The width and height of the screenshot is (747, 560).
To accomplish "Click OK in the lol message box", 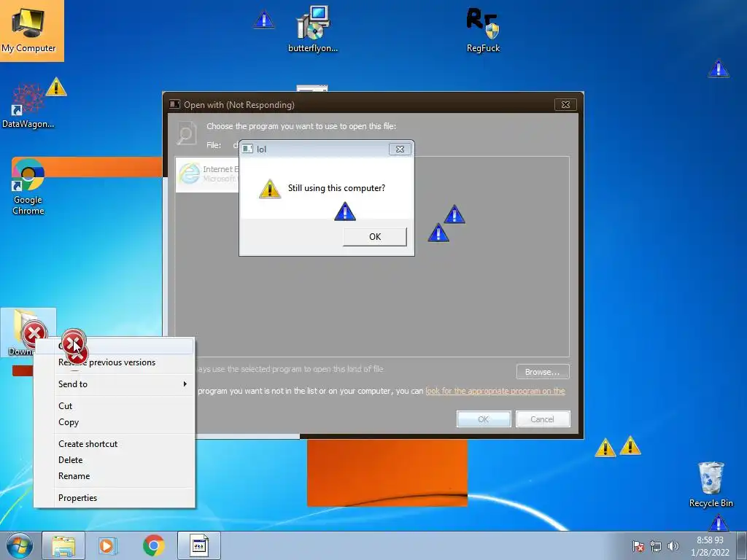I will coord(375,237).
